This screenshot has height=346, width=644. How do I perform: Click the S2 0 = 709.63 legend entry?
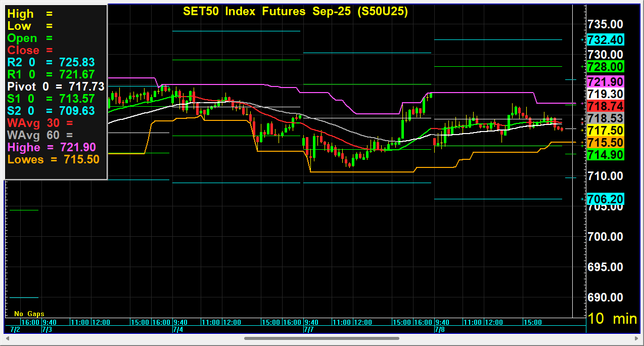pyautogui.click(x=51, y=111)
